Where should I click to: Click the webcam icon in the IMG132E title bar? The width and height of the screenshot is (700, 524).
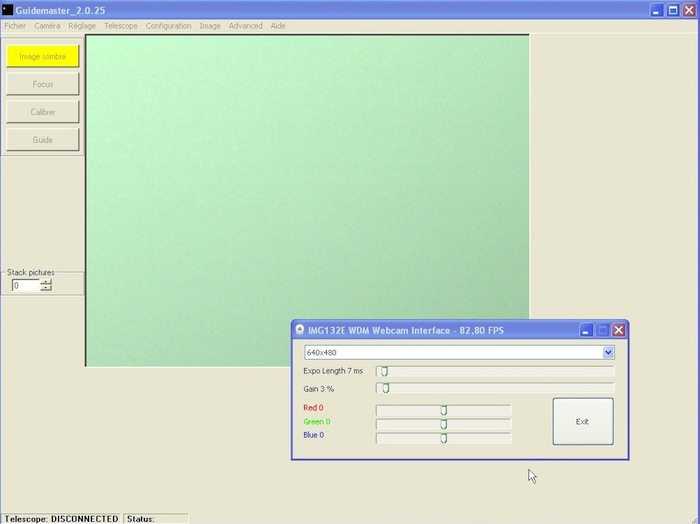(300, 330)
